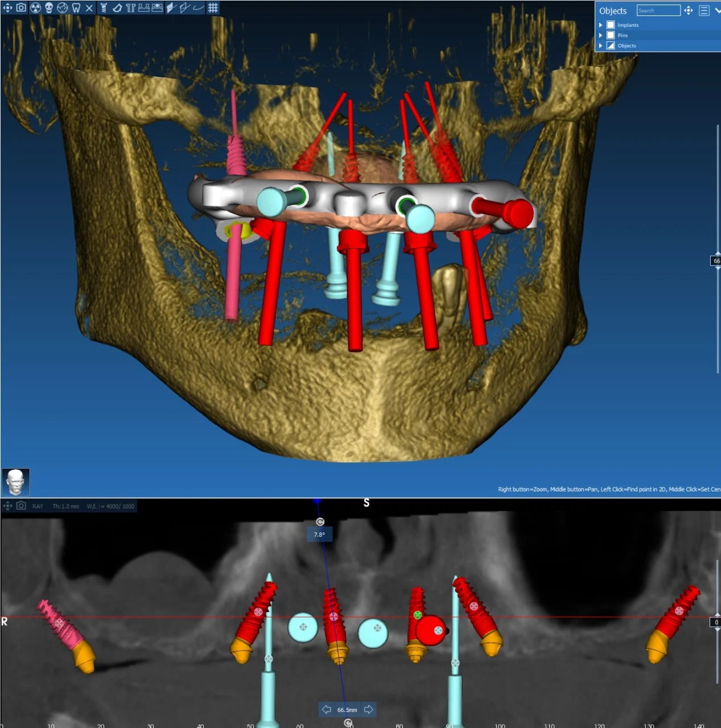Click the head orientation thumbnail

(15, 482)
